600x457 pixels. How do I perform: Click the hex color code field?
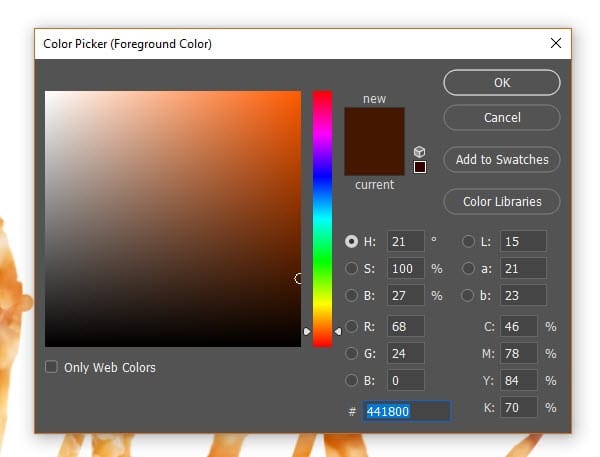[406, 411]
